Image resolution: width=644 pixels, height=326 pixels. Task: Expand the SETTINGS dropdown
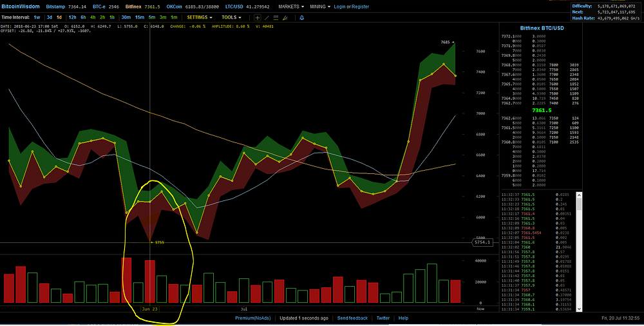click(x=200, y=17)
